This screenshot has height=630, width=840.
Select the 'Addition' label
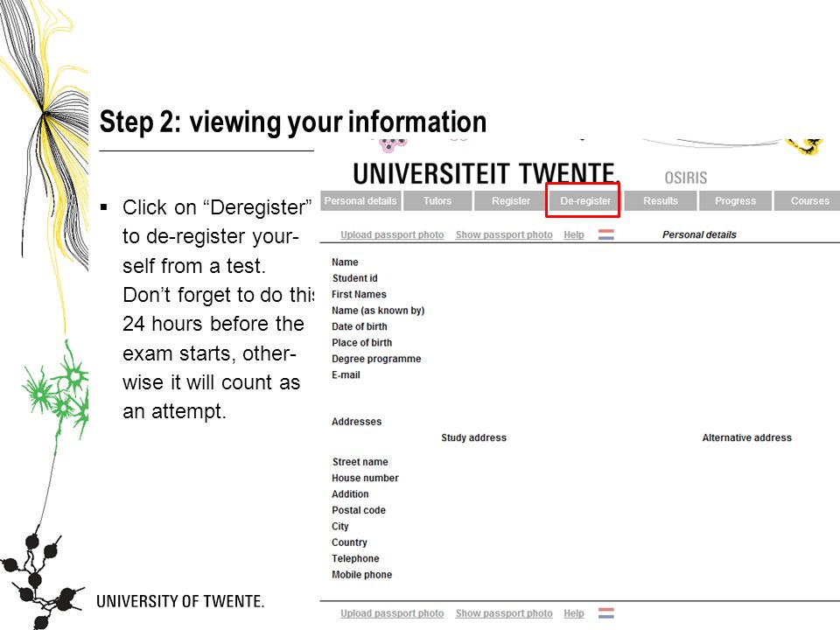tap(350, 493)
